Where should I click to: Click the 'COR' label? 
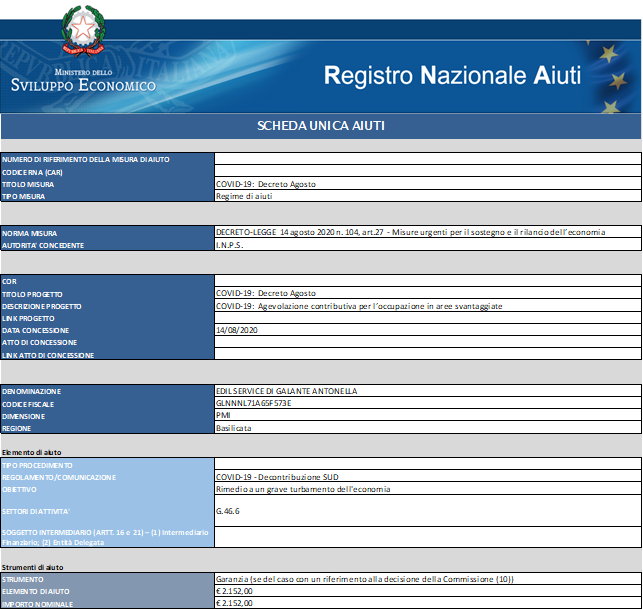(x=9, y=282)
